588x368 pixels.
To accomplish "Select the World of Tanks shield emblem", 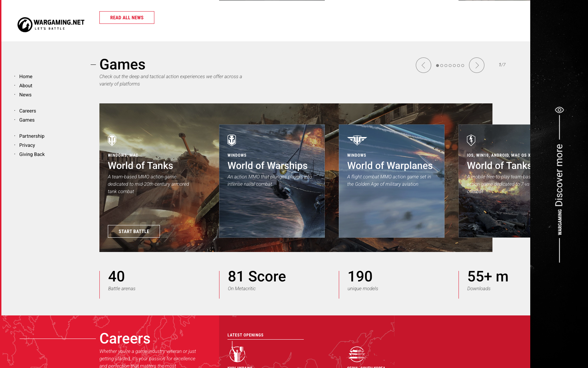I will [x=112, y=140].
